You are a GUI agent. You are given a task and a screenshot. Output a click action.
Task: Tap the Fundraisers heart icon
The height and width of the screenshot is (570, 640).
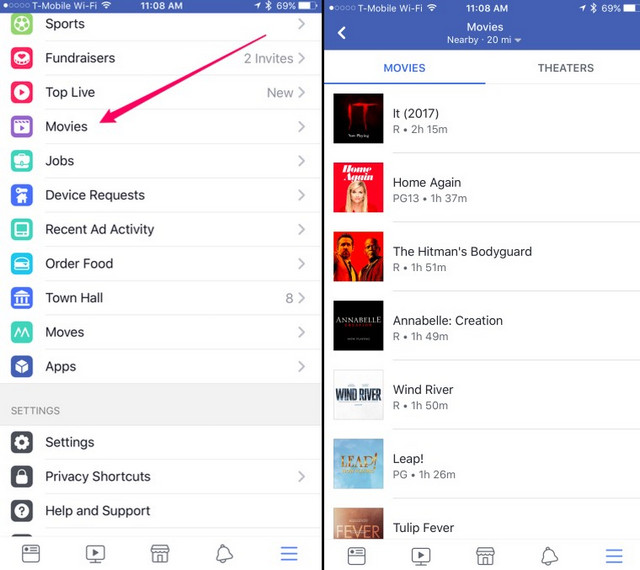tap(22, 58)
